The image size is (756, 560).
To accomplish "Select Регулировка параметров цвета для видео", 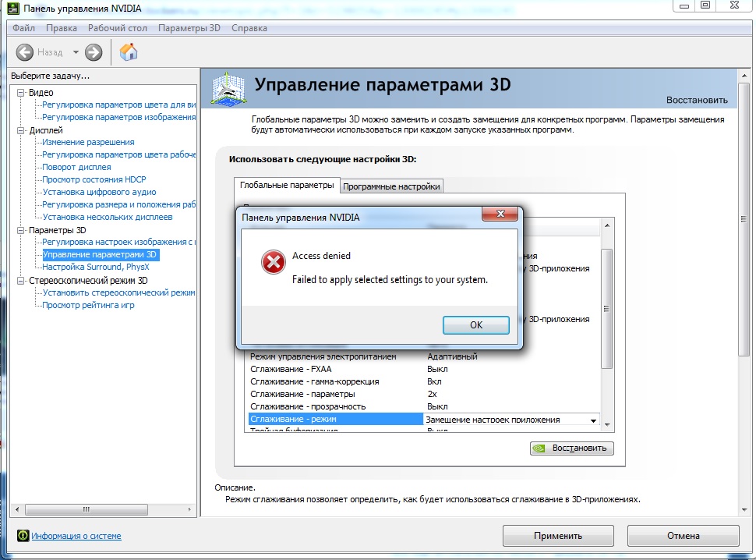I will tap(118, 105).
